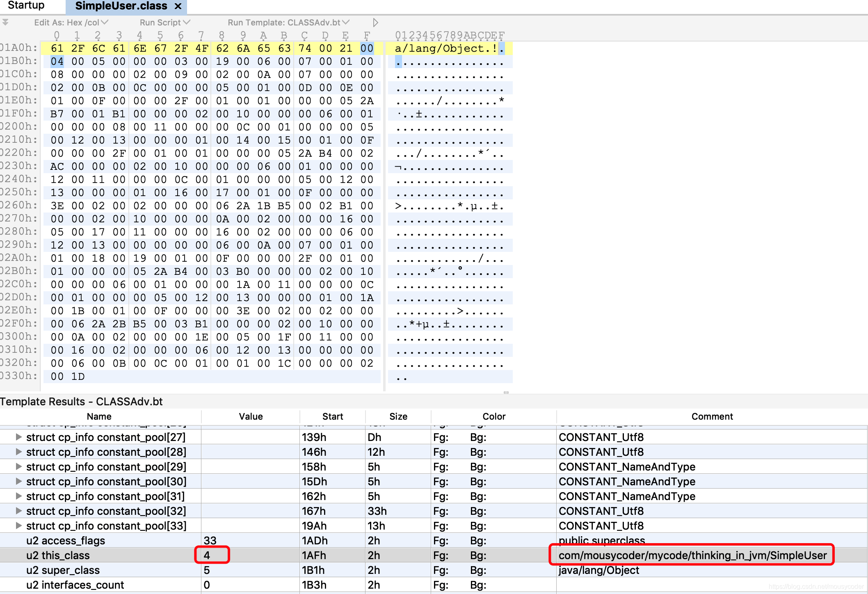
Task: Click the Value column header
Action: (251, 416)
